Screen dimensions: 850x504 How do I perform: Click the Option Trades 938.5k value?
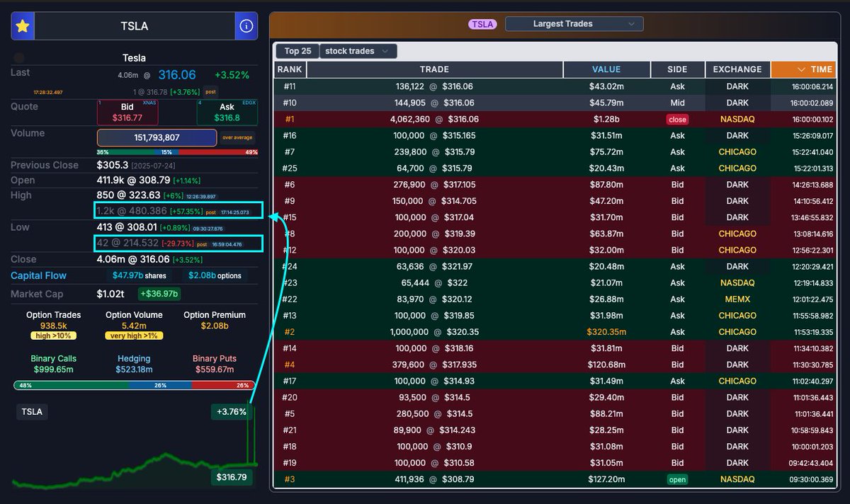[x=53, y=326]
